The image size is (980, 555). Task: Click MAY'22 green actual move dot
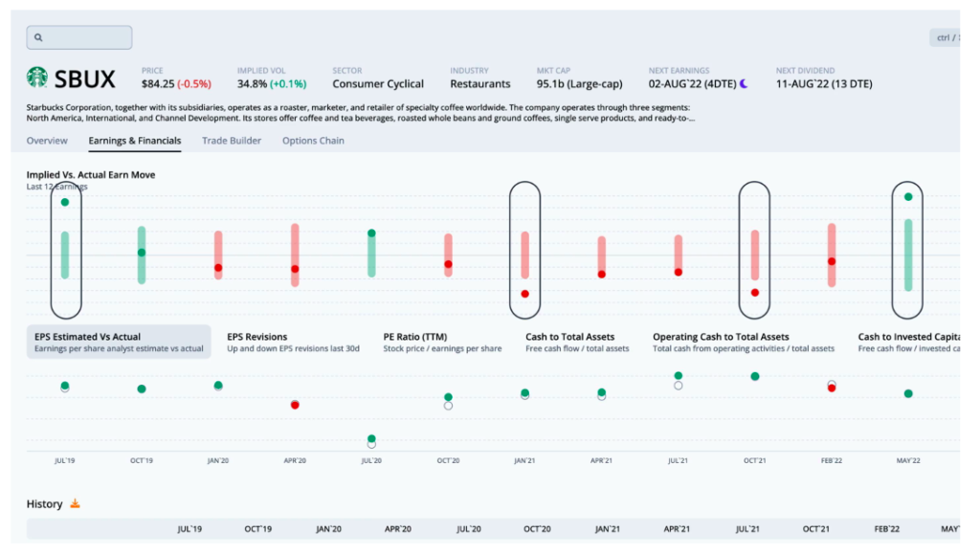(908, 197)
